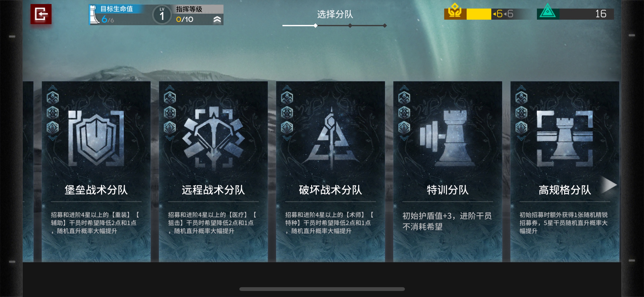Choose the 特训分队 title

coord(447,190)
